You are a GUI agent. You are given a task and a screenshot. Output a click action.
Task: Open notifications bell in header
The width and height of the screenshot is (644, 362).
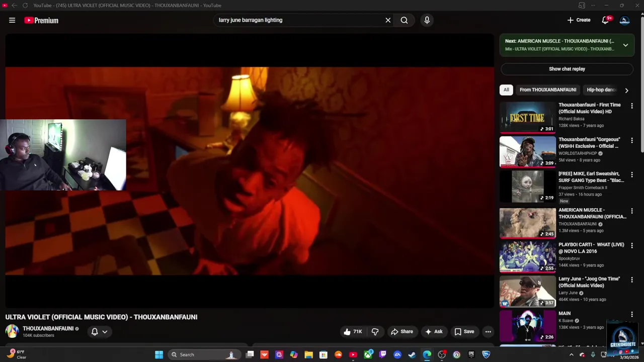click(x=606, y=20)
